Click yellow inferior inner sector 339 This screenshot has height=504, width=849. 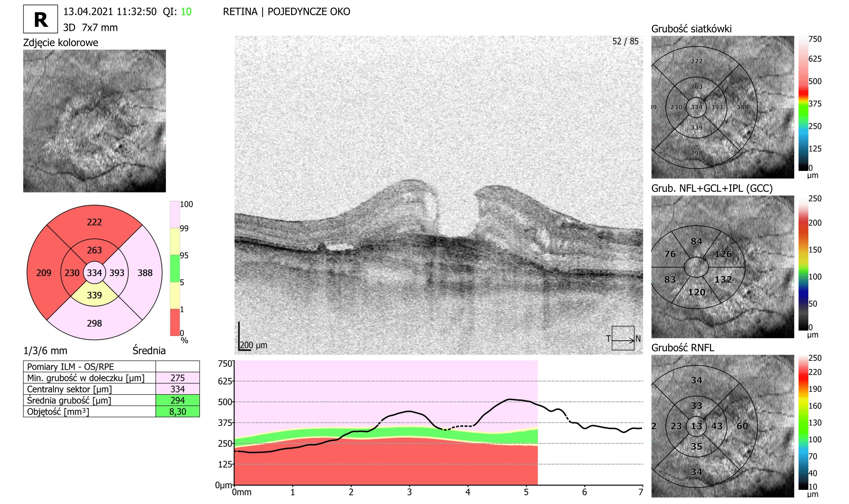point(94,295)
